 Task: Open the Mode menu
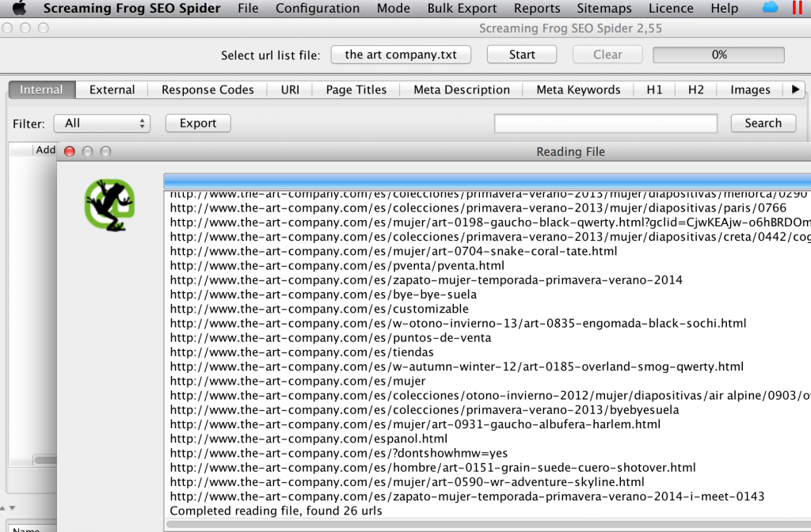pos(393,9)
